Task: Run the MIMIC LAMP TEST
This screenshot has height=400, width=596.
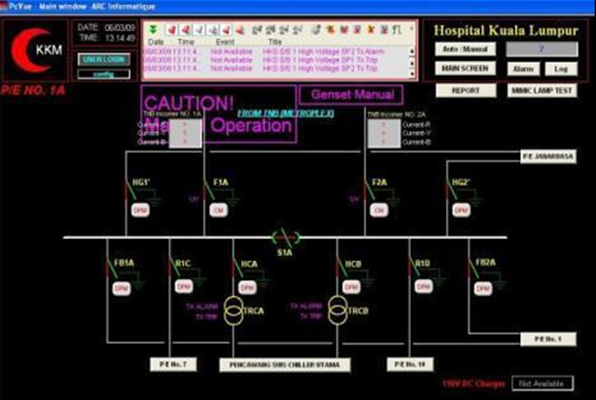Action: click(x=542, y=90)
